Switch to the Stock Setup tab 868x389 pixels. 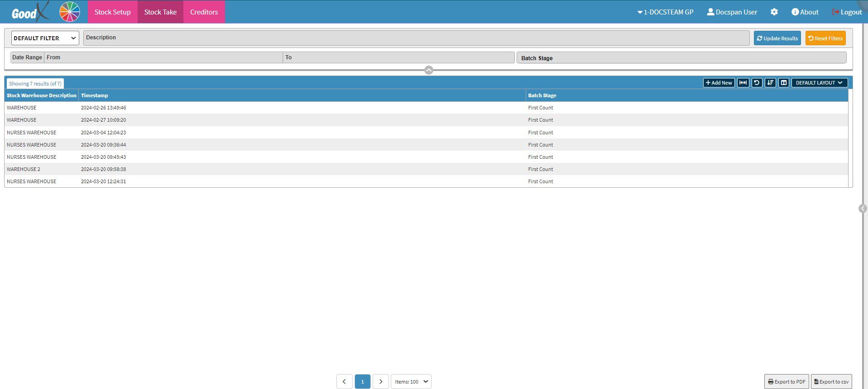[x=112, y=12]
